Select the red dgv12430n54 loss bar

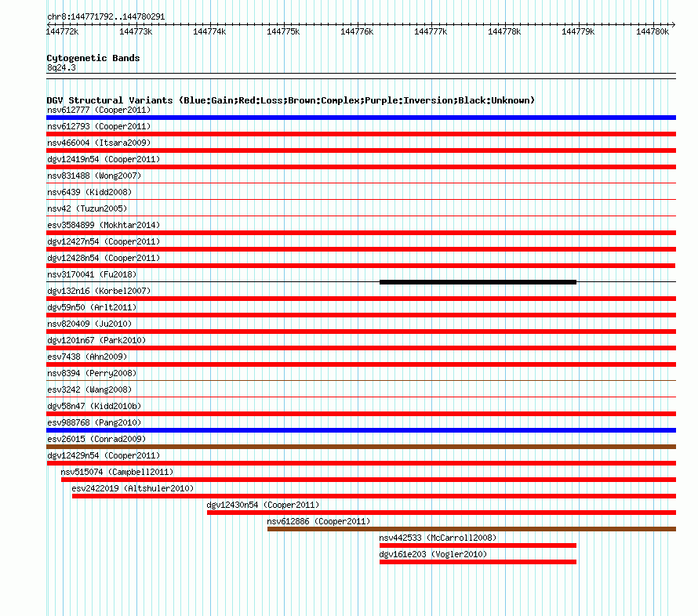pyautogui.click(x=442, y=513)
